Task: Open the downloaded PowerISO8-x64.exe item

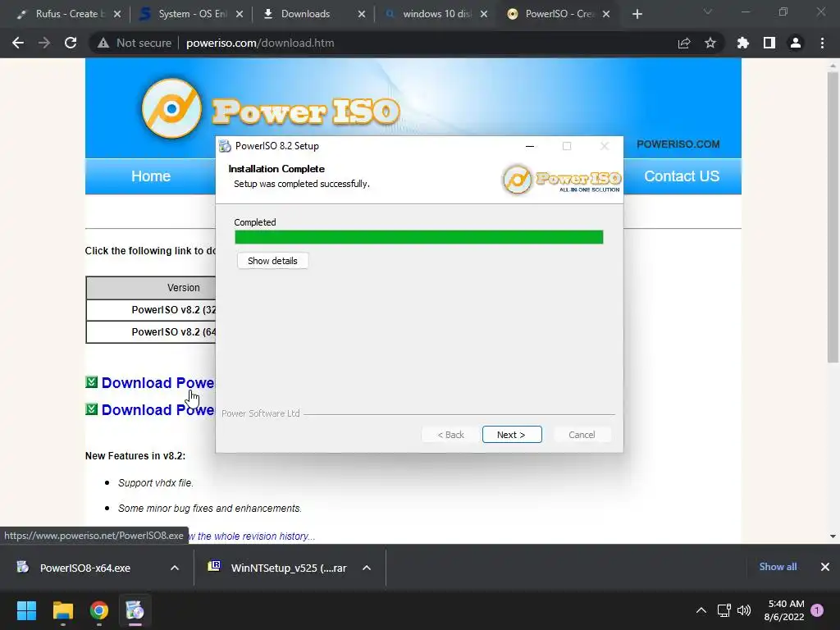Action: 85,568
